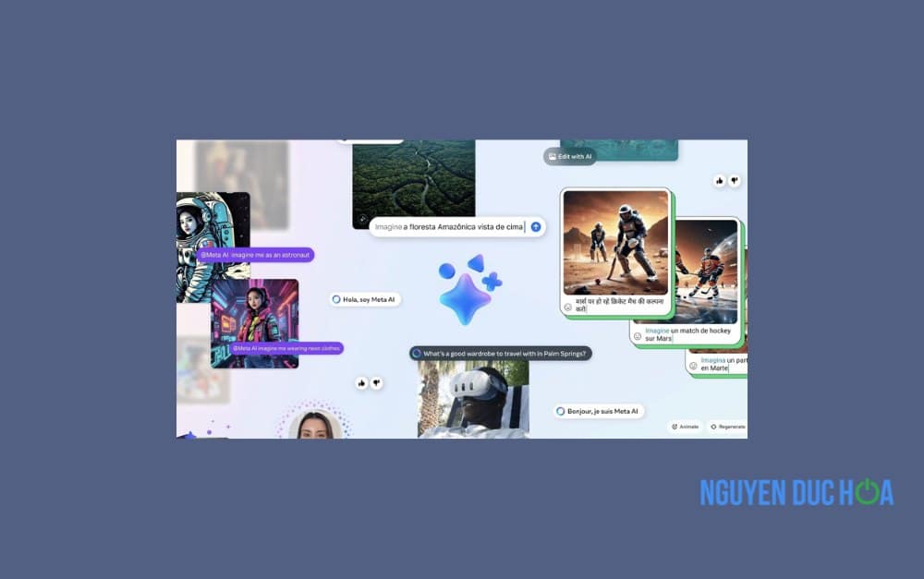Click thumbs up beside the Palm Springs image
924x579 pixels.
tap(362, 383)
